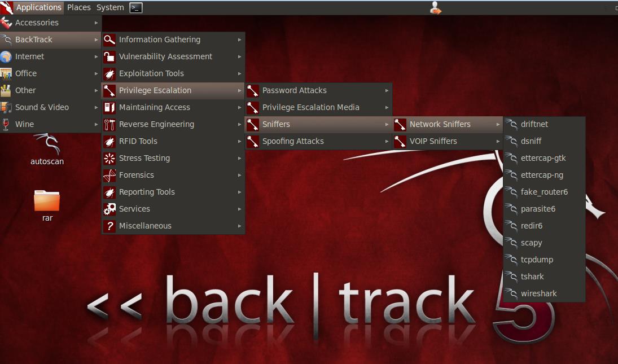This screenshot has height=364, width=618.
Task: Open the Sound & Video entry
Action: [x=50, y=108]
